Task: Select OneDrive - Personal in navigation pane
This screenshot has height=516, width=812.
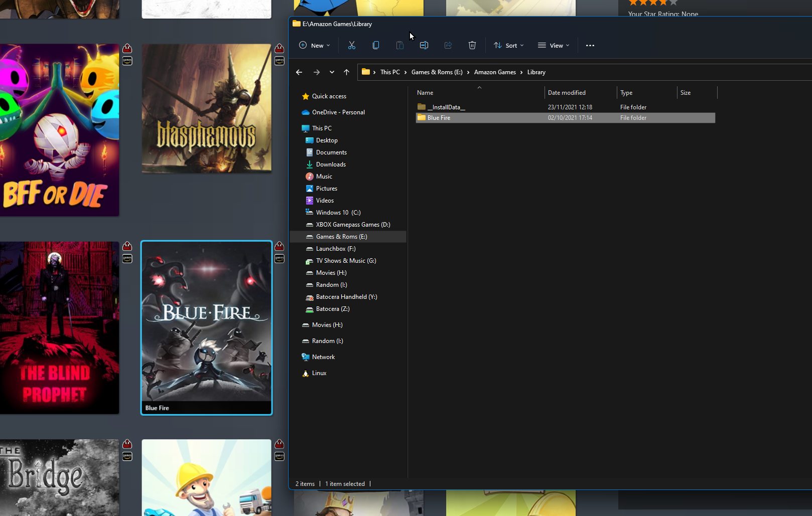Action: [333, 112]
